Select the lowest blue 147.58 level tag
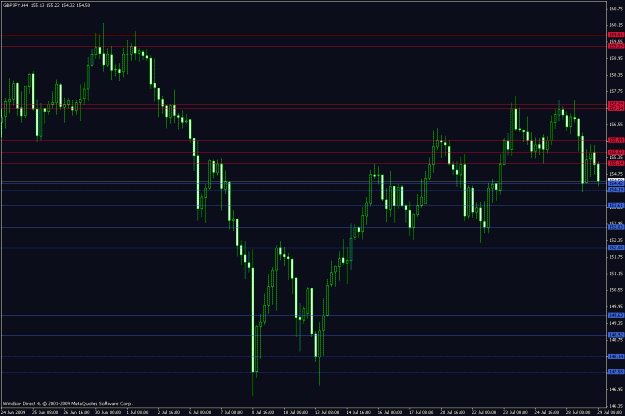 tap(616, 372)
